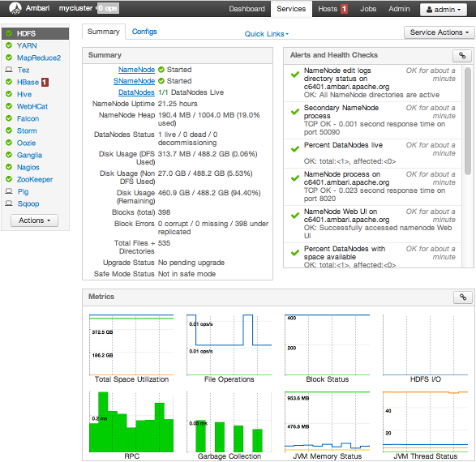The height and width of the screenshot is (462, 476).
Task: Click the '21.25 hours' NameNode Uptime value
Action: coord(178,104)
